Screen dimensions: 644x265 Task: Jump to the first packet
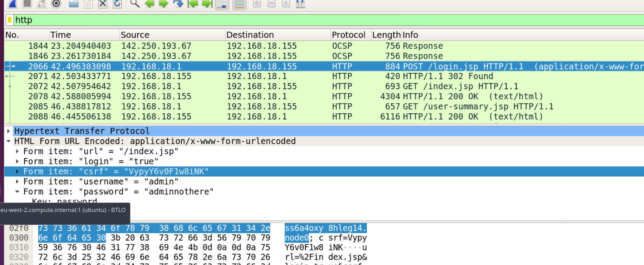pyautogui.click(x=193, y=4)
